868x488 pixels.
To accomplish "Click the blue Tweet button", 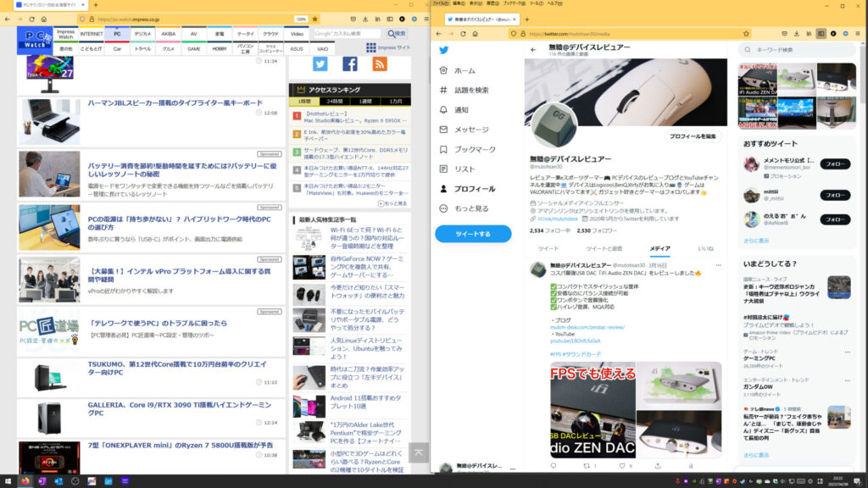I will click(473, 234).
